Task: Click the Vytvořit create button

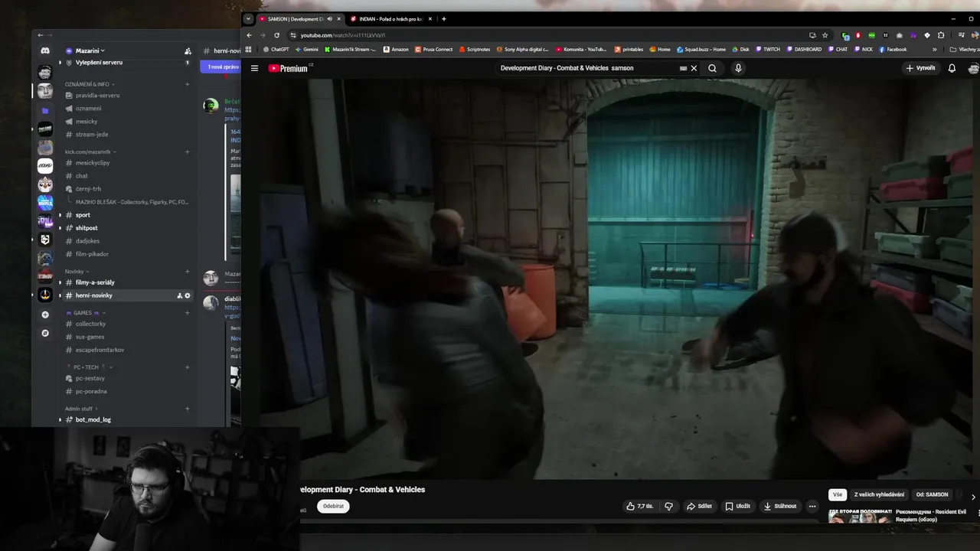Action: (920, 68)
